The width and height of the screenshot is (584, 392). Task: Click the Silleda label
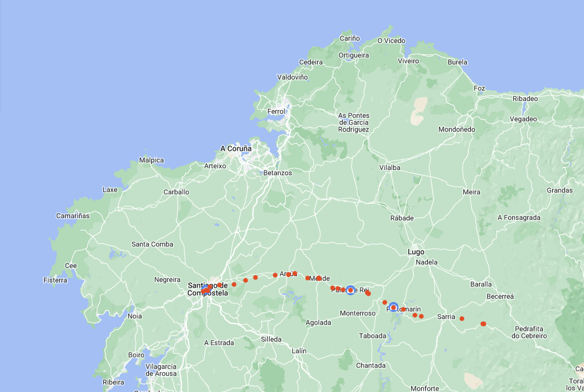271,339
